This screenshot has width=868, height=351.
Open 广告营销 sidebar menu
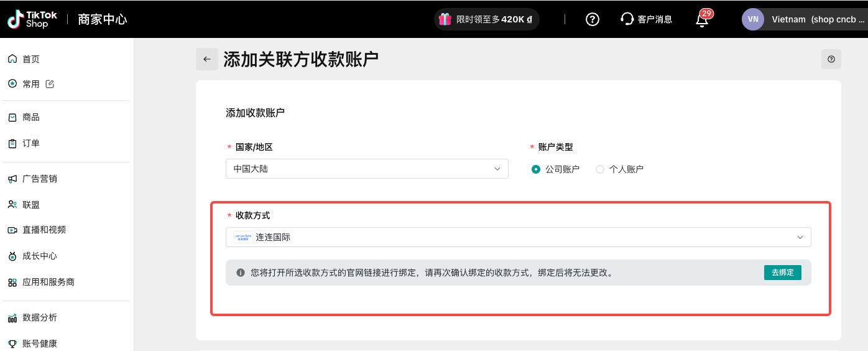(x=40, y=179)
